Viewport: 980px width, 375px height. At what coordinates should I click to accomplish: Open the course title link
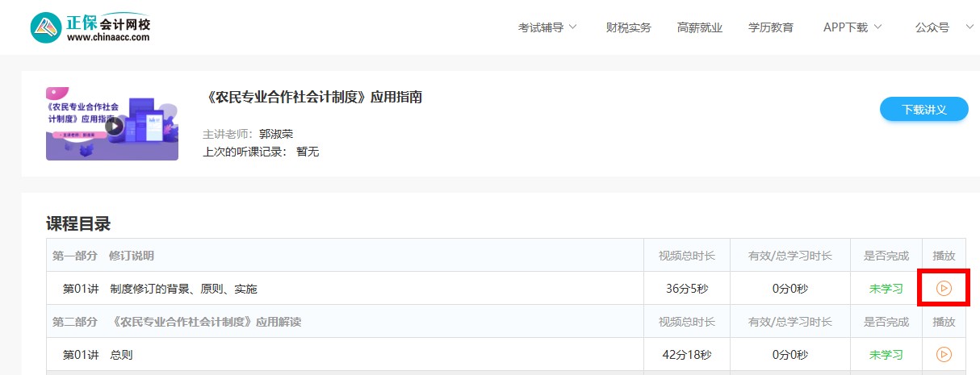click(x=315, y=98)
